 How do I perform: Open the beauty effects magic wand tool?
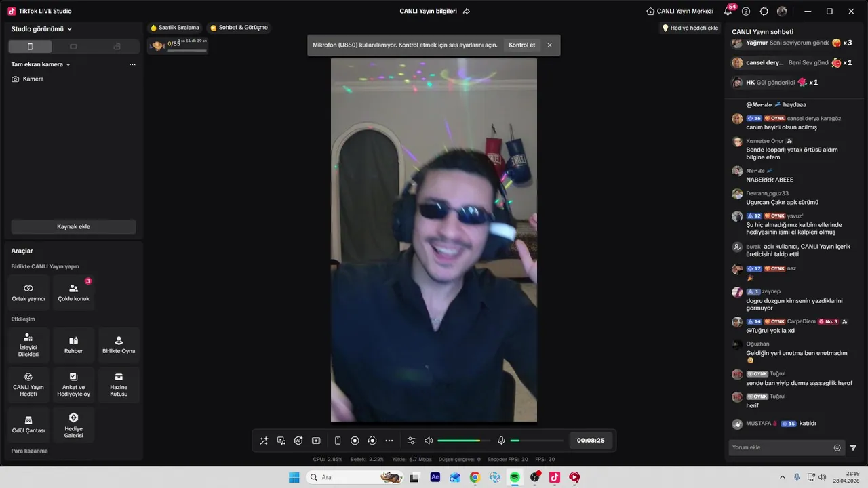tap(264, 441)
